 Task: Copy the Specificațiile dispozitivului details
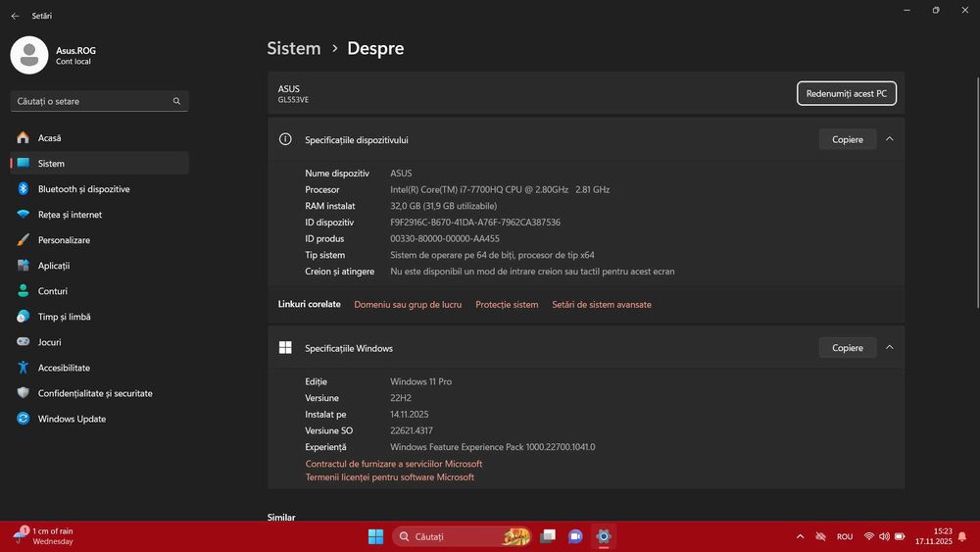click(848, 139)
